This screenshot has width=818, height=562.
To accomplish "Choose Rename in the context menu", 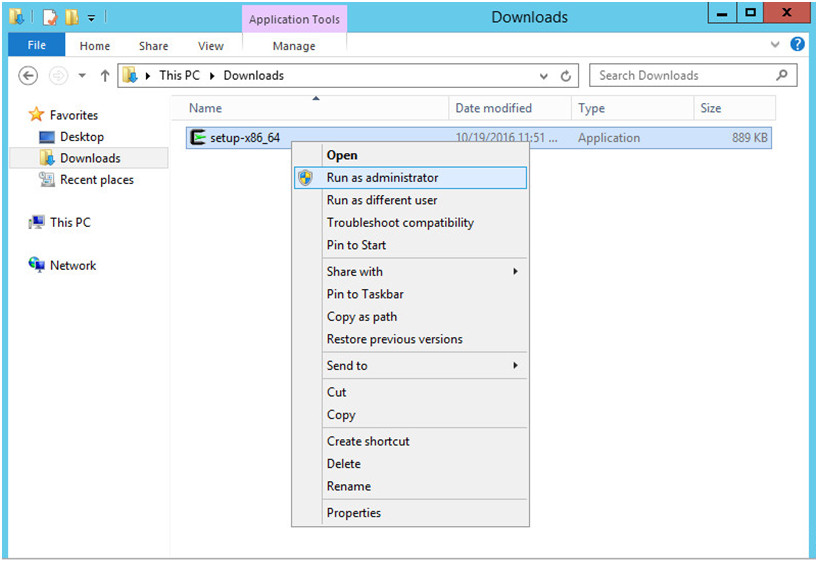I will pyautogui.click(x=411, y=486).
